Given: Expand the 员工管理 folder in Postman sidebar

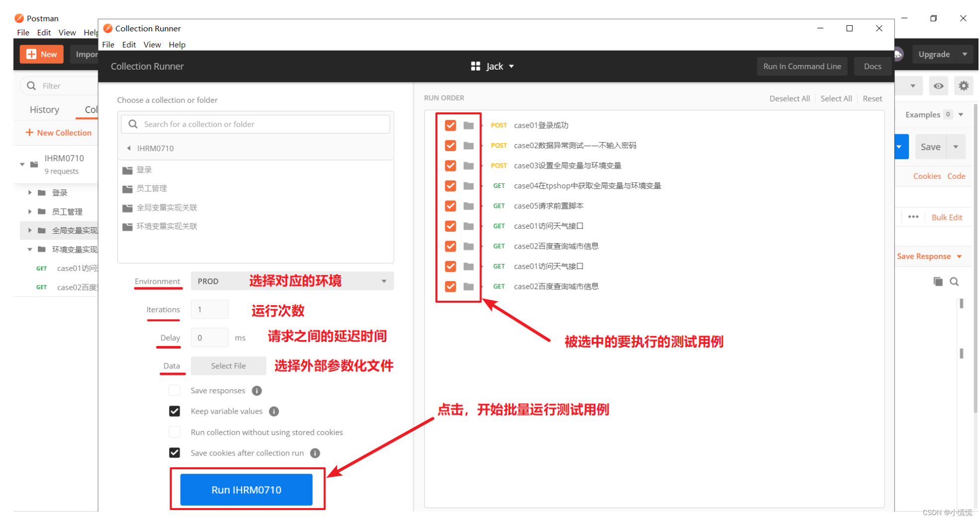Looking at the screenshot, I should (30, 211).
